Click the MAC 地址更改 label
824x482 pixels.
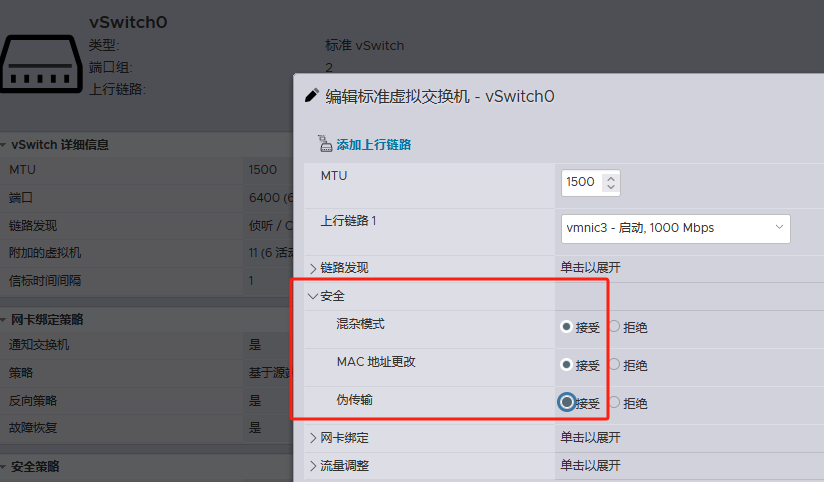click(x=376, y=362)
